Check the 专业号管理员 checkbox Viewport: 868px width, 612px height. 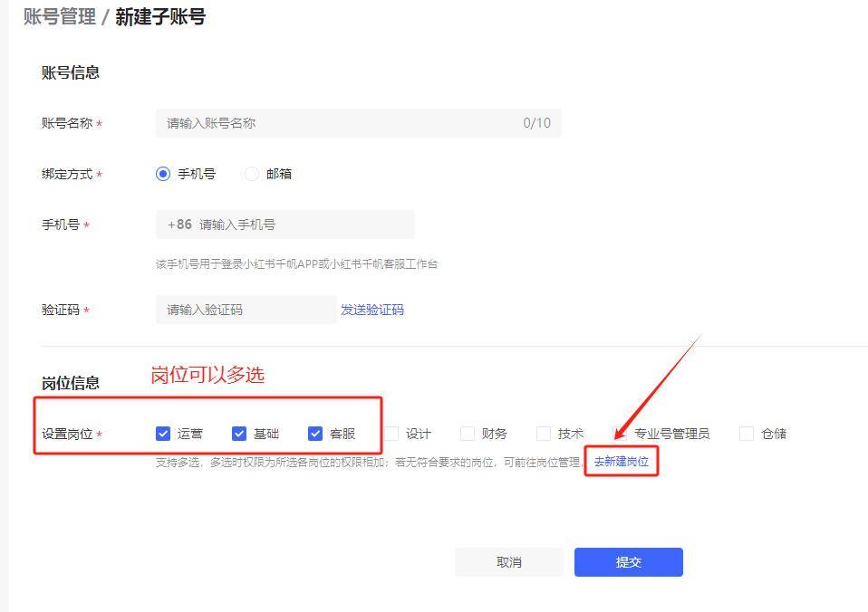click(620, 434)
